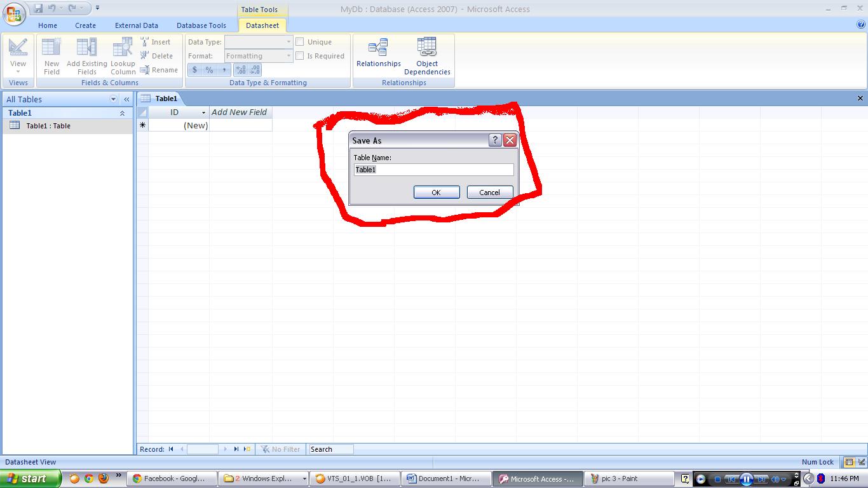This screenshot has width=868, height=488.
Task: Click OK in the Save As dialog
Action: (x=437, y=192)
